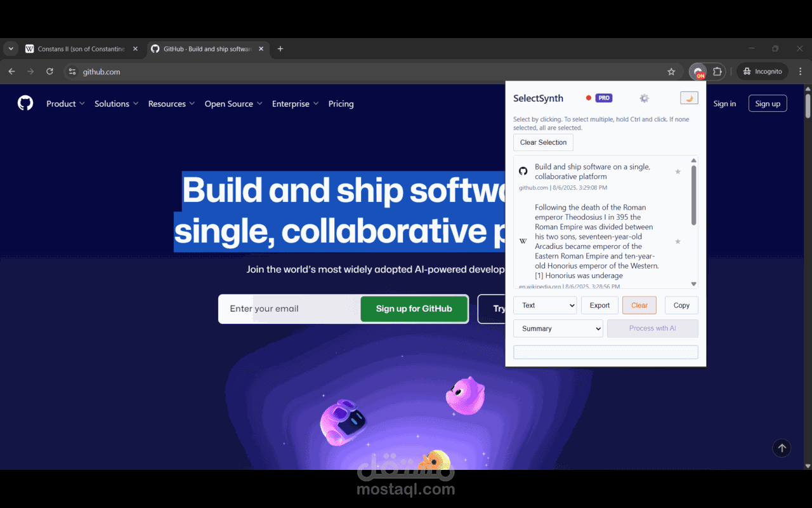Click Sign up for GitHub button
Screen dimensions: 812x508
tap(414, 309)
